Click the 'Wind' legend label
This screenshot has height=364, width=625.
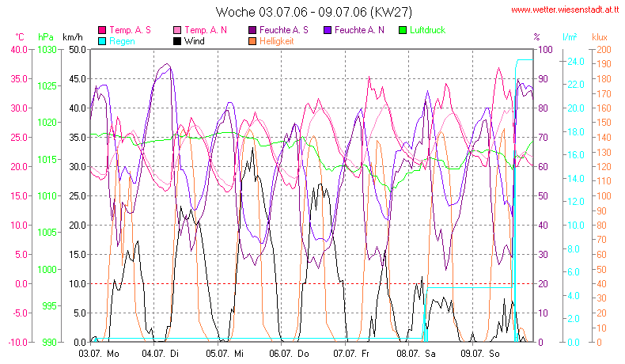(194, 41)
